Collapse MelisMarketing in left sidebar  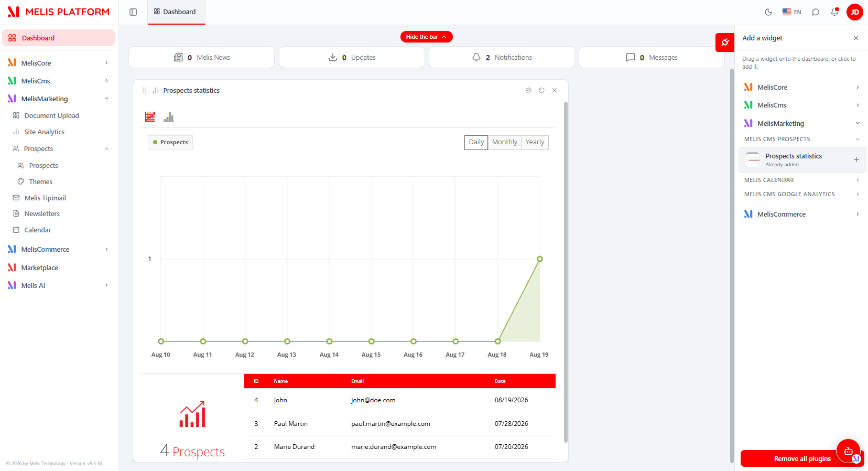(59, 99)
